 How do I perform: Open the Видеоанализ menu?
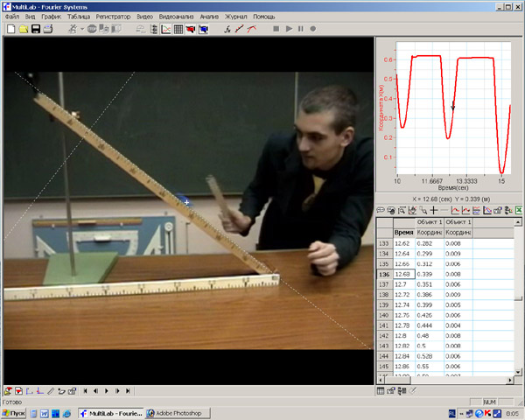176,17
